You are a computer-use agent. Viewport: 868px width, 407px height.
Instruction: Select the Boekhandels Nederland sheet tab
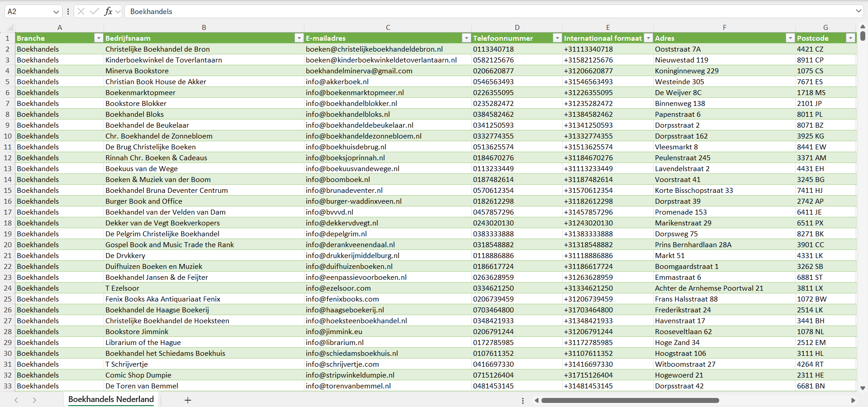[x=111, y=399]
